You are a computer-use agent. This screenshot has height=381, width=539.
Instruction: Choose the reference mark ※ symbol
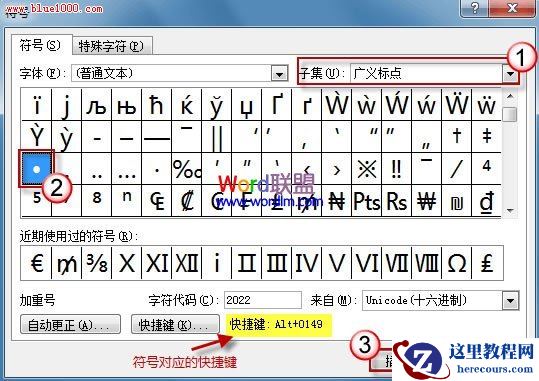click(x=366, y=168)
